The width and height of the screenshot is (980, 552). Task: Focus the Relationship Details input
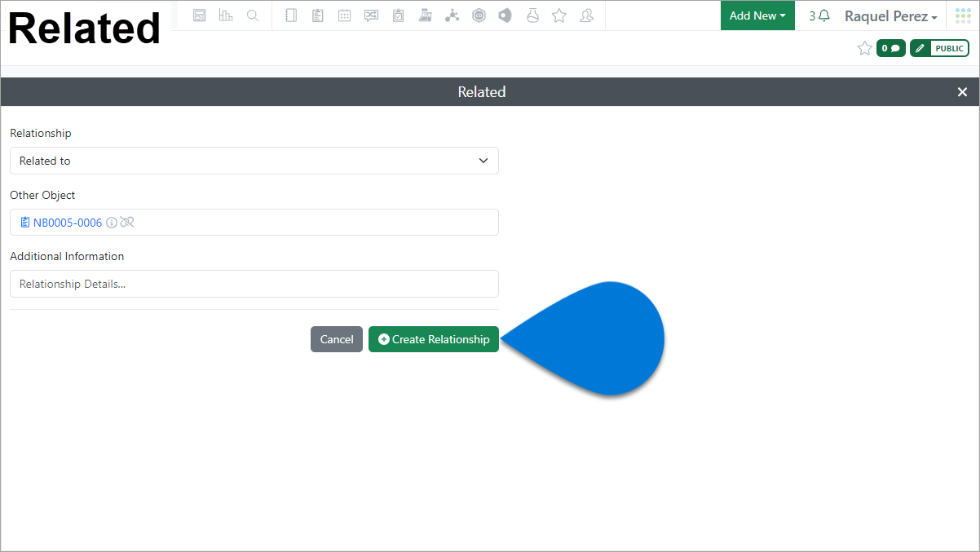click(x=254, y=284)
